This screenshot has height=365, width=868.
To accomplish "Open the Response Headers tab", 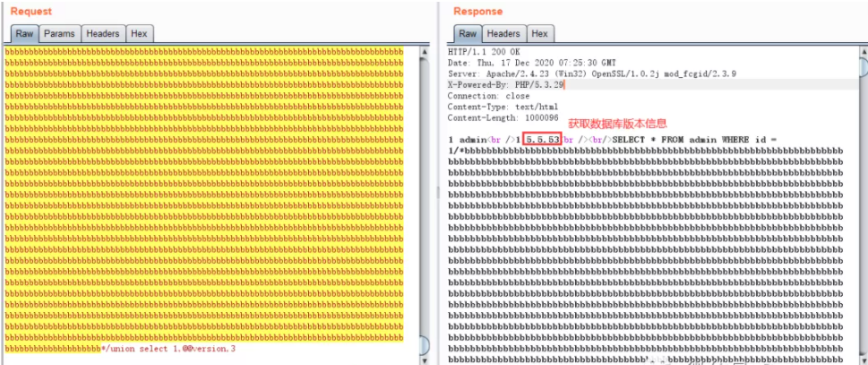I will click(x=503, y=34).
